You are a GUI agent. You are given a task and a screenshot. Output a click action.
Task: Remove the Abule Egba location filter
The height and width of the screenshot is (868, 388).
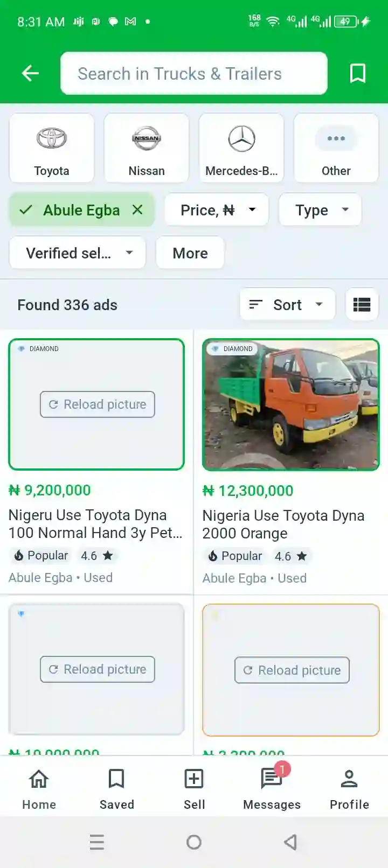coord(137,210)
